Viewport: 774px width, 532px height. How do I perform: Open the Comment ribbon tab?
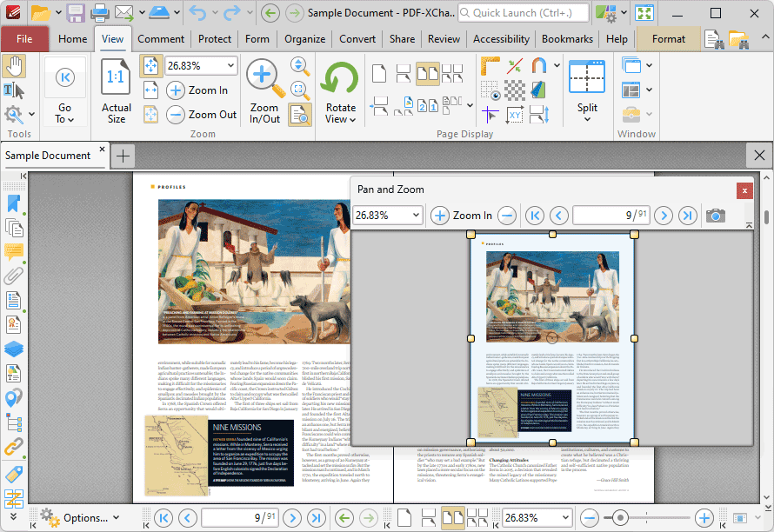click(161, 39)
